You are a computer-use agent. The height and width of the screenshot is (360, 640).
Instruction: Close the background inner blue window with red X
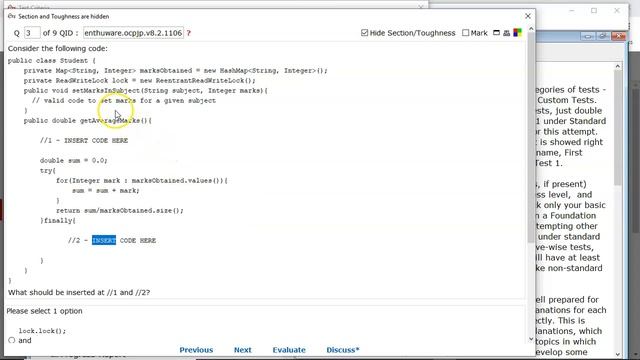tap(619, 37)
